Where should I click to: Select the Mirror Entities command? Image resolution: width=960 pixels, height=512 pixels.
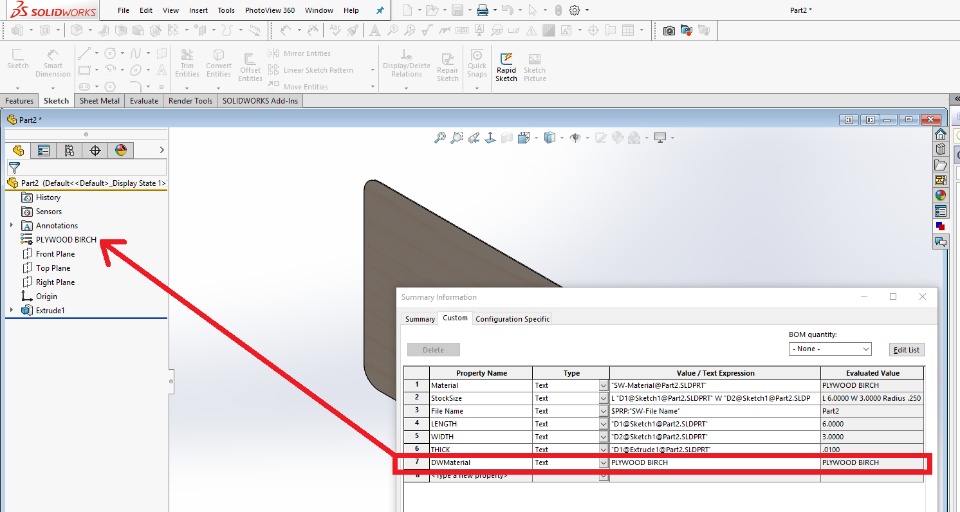tap(300, 53)
